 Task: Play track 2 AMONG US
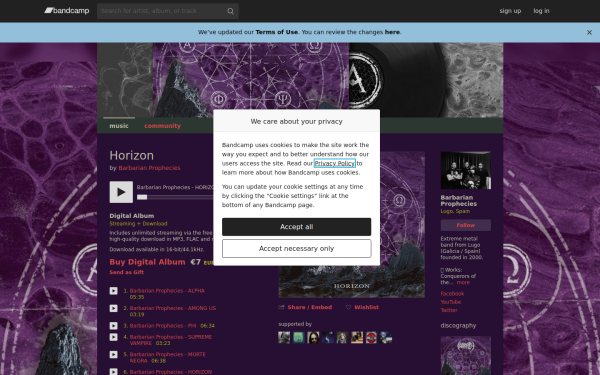114,308
